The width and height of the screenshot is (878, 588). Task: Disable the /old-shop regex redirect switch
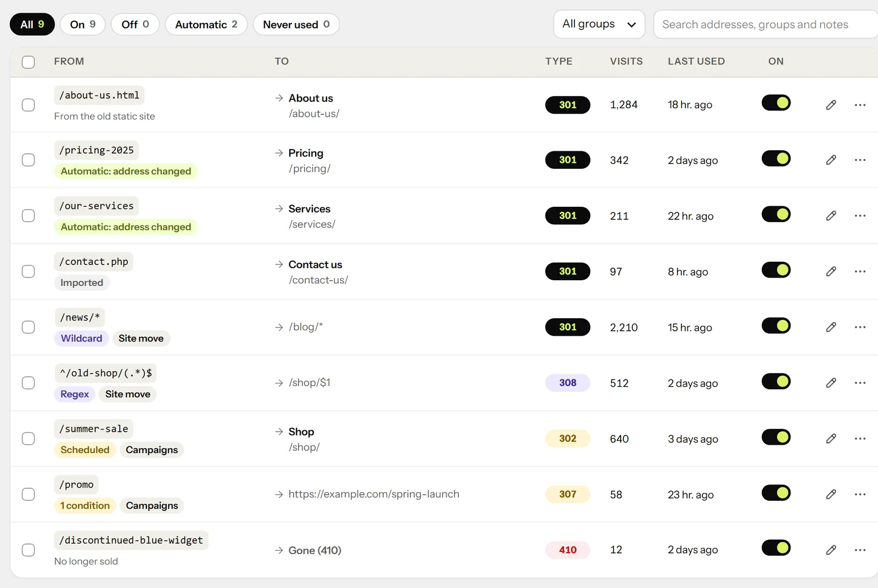click(x=776, y=381)
